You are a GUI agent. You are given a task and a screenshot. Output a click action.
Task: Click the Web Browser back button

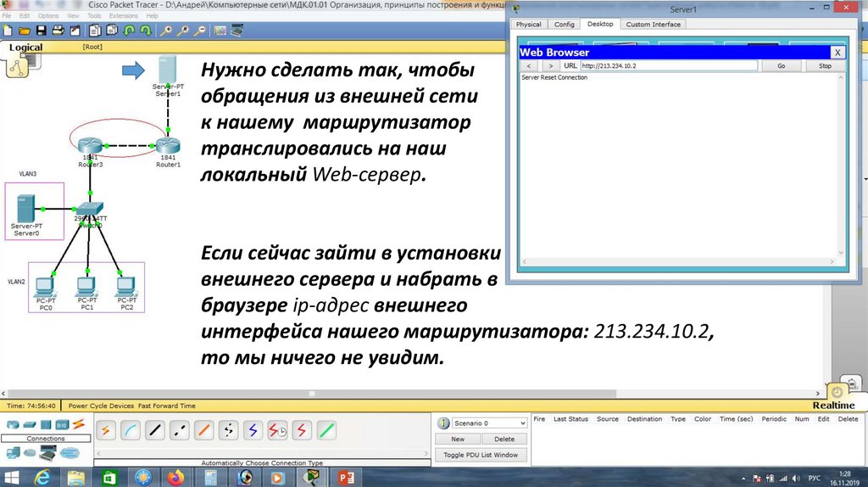coord(529,66)
